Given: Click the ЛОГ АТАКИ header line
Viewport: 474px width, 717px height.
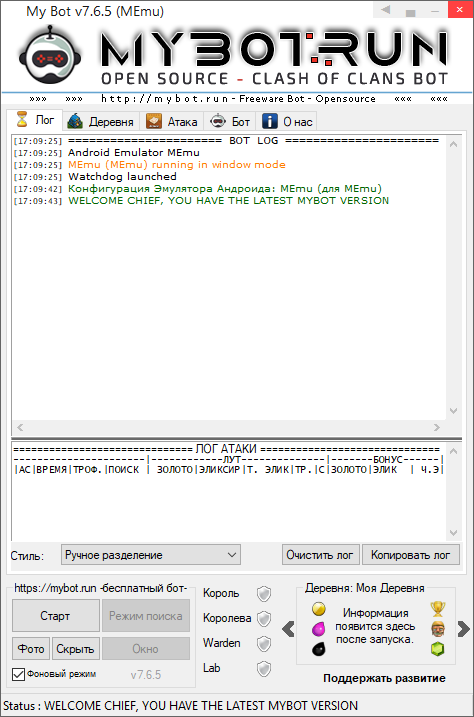Looking at the screenshot, I should pos(227,449).
